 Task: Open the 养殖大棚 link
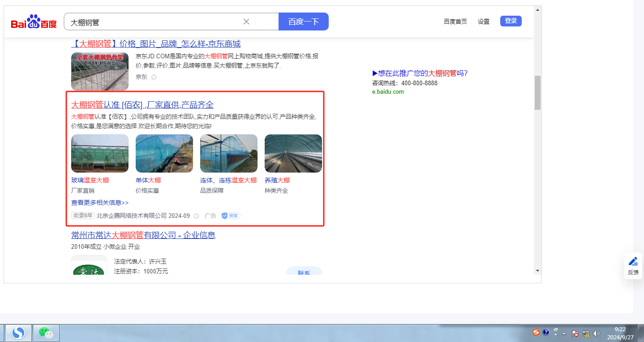(x=277, y=180)
